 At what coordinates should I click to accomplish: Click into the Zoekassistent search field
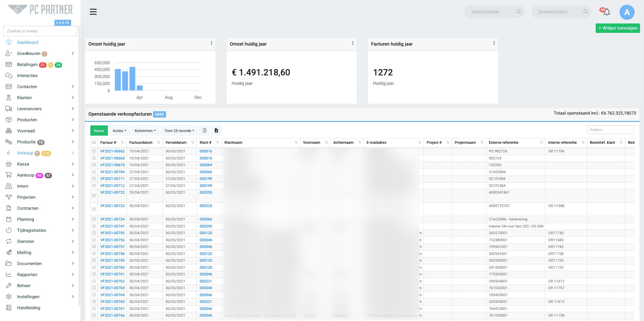click(x=561, y=12)
